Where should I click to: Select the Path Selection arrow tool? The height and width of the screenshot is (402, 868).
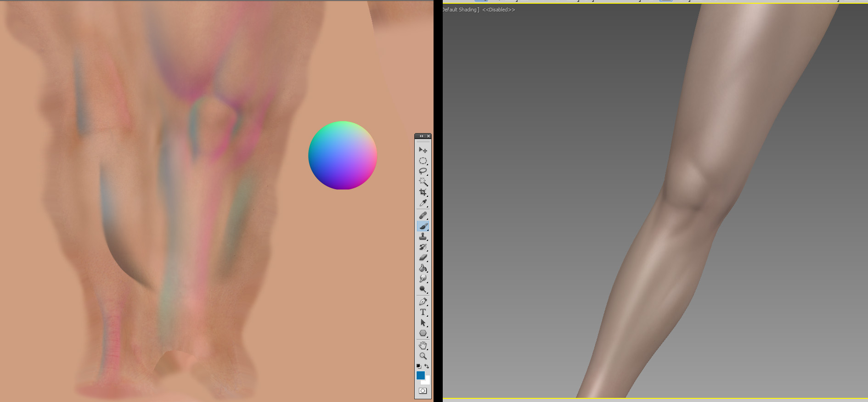(x=423, y=323)
